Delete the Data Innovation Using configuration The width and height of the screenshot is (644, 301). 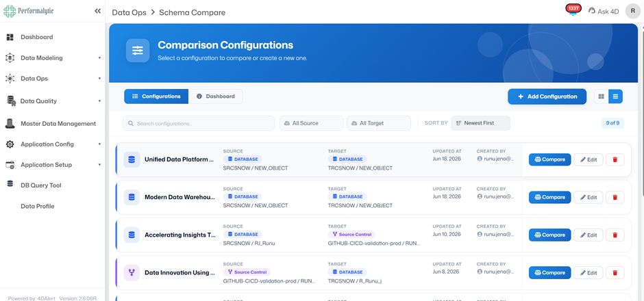615,273
